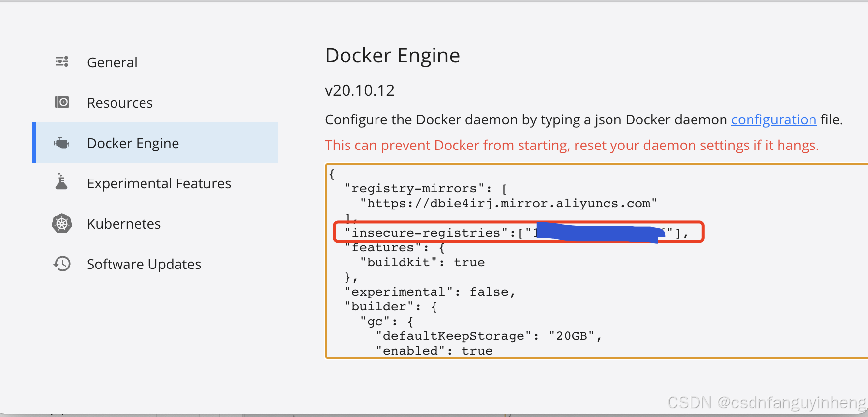Click the v20.10.12 version text
The width and height of the screenshot is (868, 417).
[x=360, y=90]
